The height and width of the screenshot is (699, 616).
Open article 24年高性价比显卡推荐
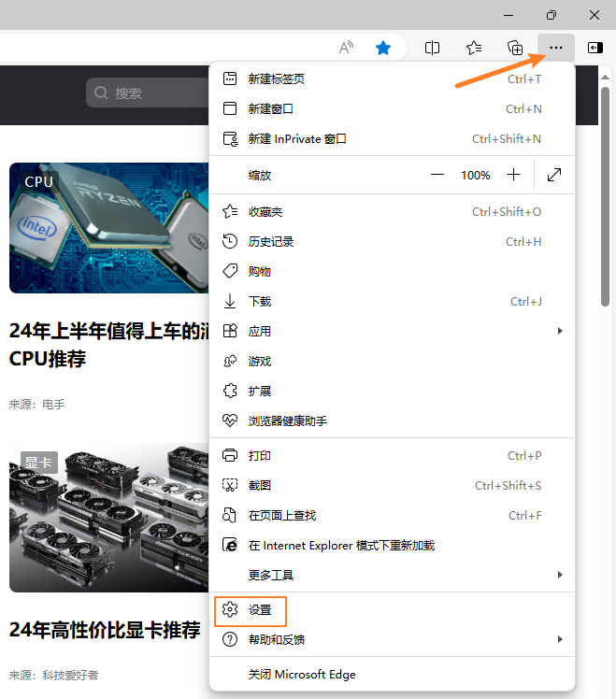click(x=105, y=630)
